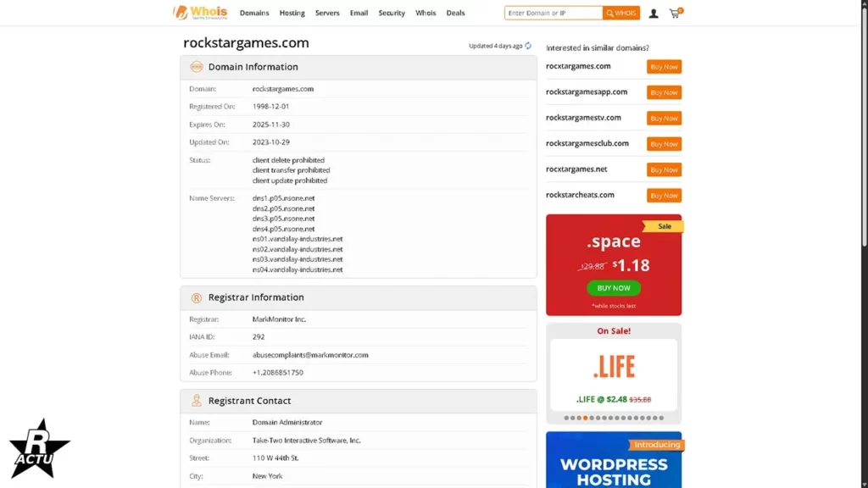The height and width of the screenshot is (488, 868).
Task: Select Take-Two Interactive Software, Inc. text
Action: (x=306, y=441)
